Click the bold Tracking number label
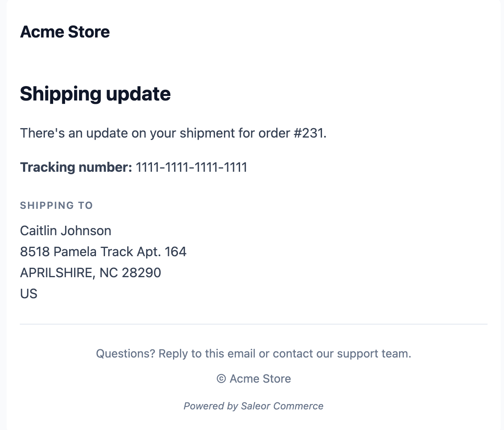 (76, 167)
